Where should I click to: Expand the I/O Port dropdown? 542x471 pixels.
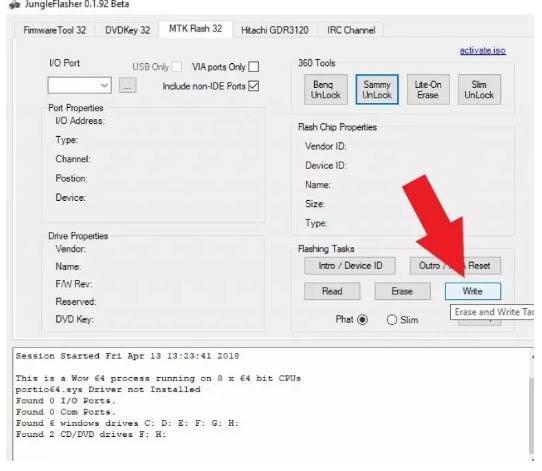(80, 85)
